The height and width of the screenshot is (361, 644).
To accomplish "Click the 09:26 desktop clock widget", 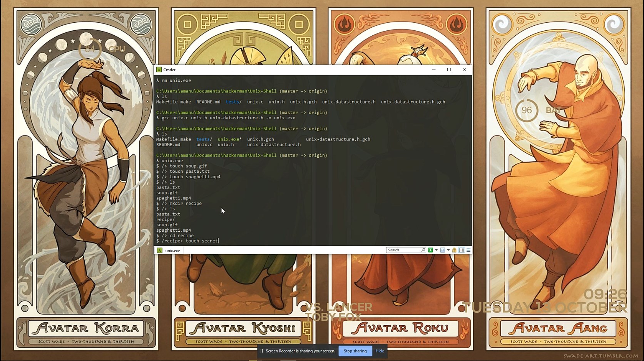I will (x=606, y=294).
